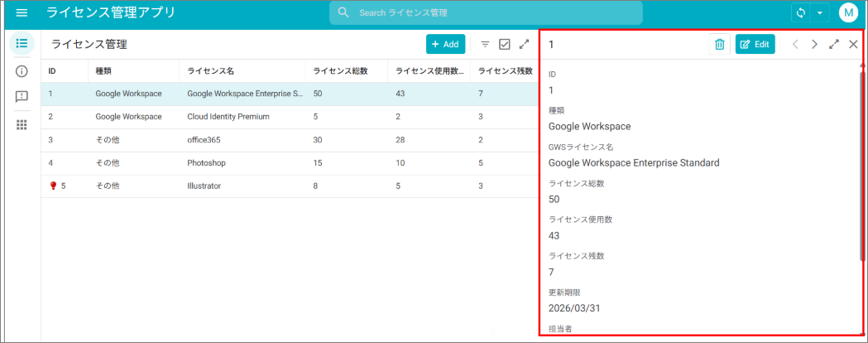Sort by the ライセンス残数 column header

pyautogui.click(x=505, y=71)
